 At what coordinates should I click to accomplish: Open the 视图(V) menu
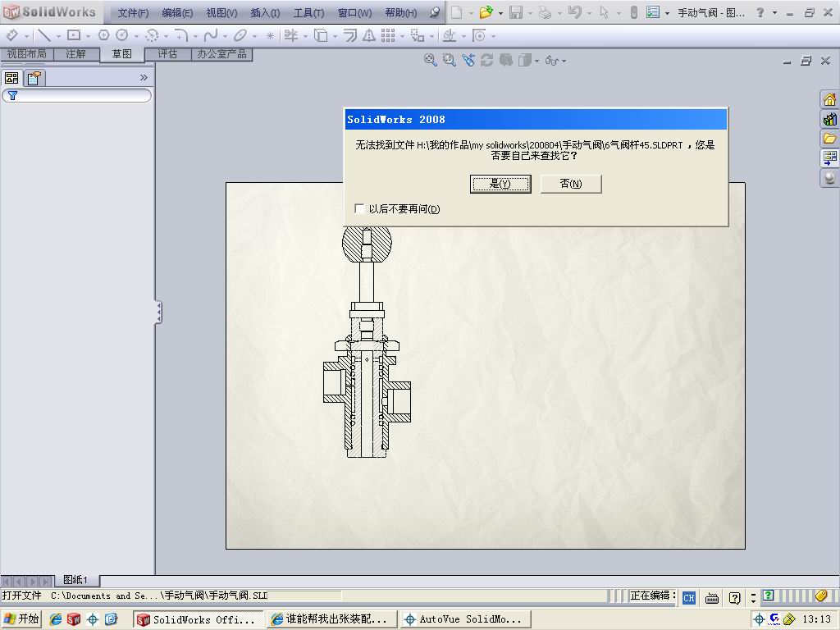221,13
